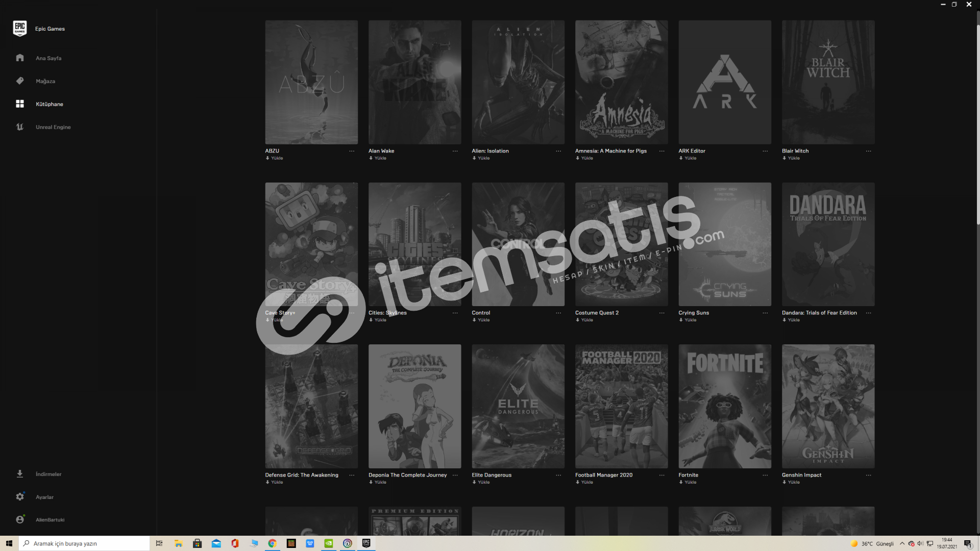Image resolution: width=980 pixels, height=551 pixels.
Task: Open Fortnite cover thumbnail
Action: tap(725, 406)
